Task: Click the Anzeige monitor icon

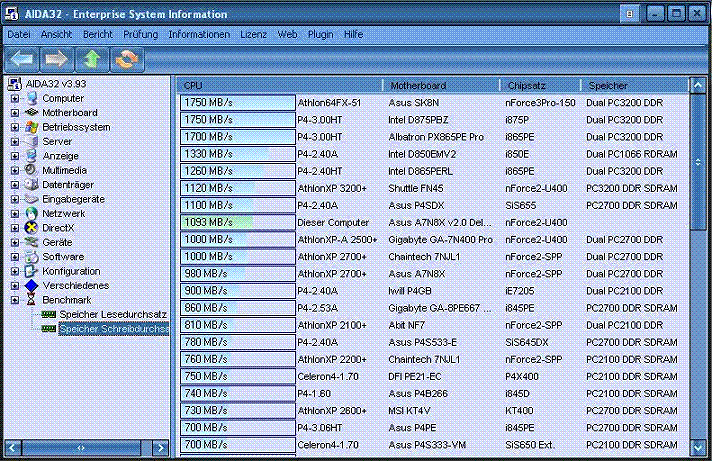Action: click(31, 156)
